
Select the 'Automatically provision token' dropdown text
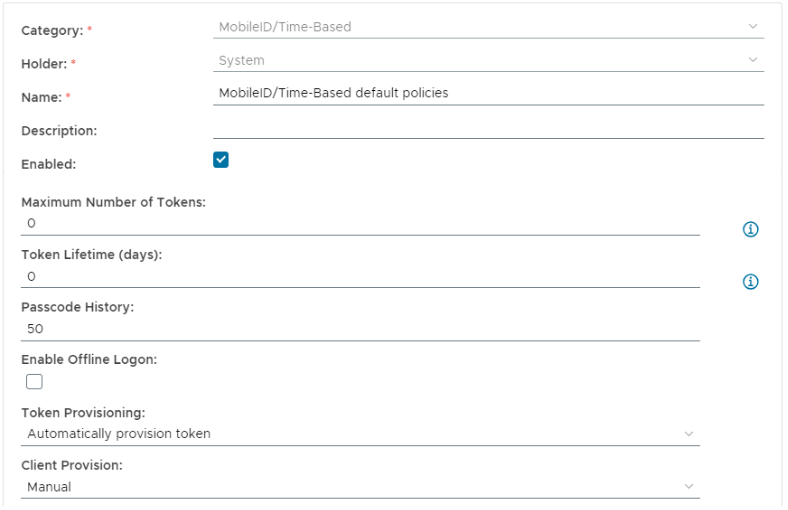click(x=119, y=434)
